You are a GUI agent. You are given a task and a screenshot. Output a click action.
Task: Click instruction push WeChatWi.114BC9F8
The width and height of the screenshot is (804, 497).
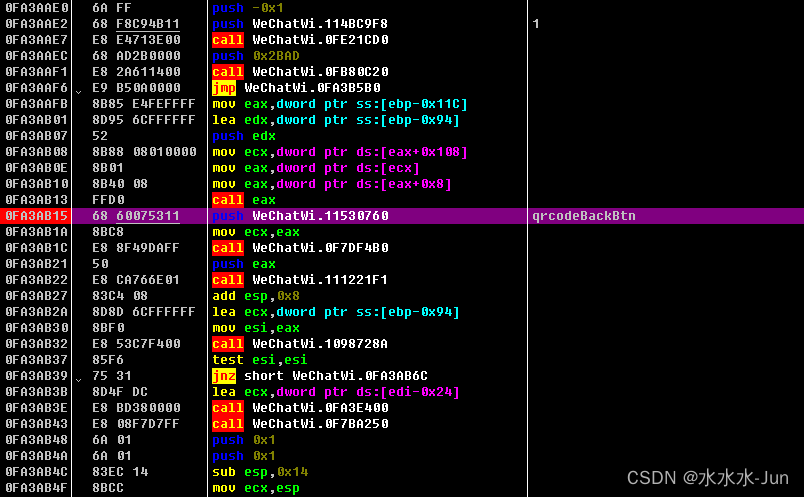[300, 24]
